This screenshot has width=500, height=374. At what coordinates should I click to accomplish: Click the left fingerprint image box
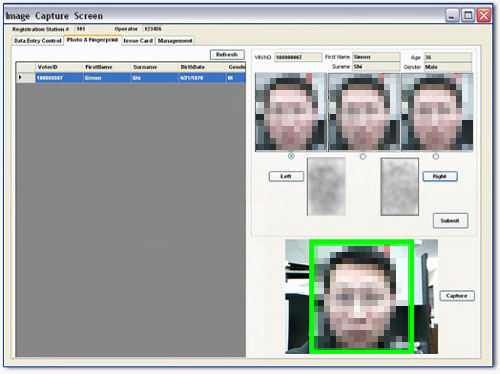click(x=326, y=187)
